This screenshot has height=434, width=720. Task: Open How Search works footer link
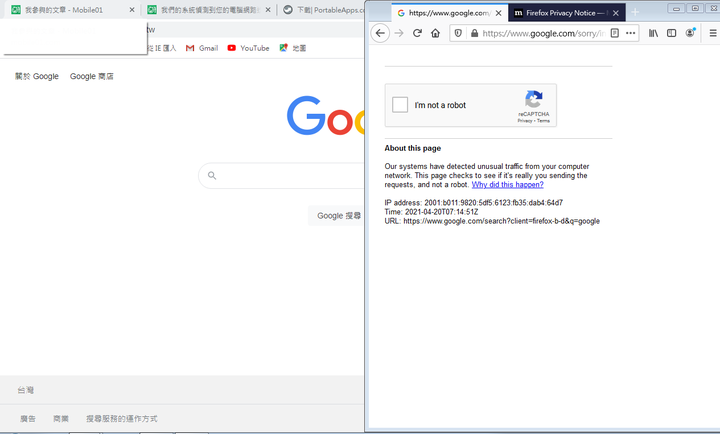pos(122,419)
